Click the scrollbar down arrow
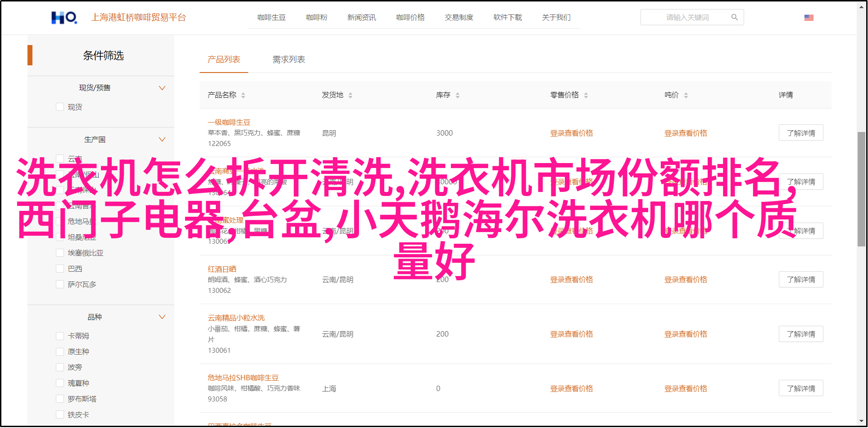 coord(861,422)
